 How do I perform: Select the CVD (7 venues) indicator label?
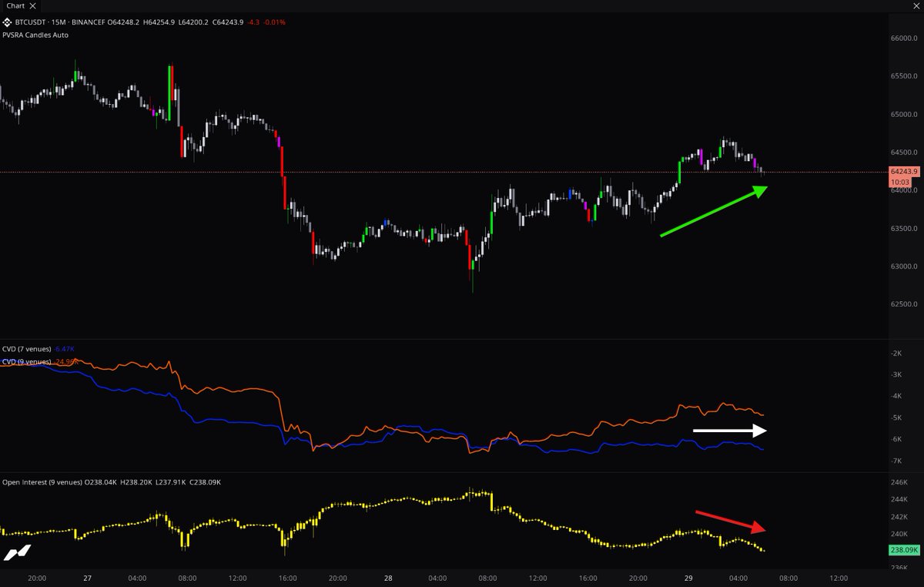coord(27,350)
